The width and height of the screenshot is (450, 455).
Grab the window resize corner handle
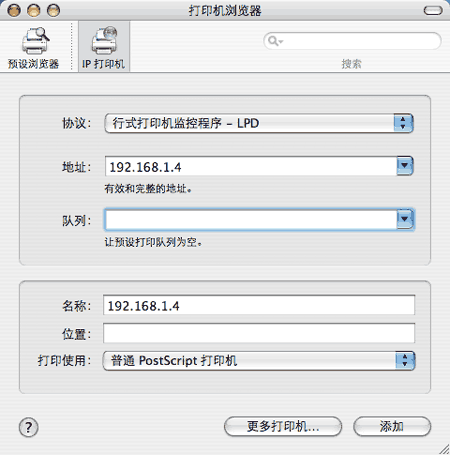pos(443,449)
